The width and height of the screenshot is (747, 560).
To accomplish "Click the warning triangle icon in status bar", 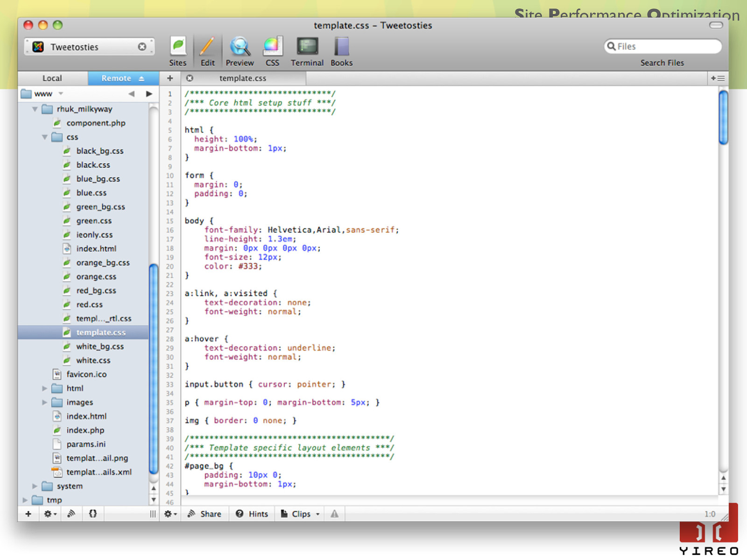I will 334,514.
